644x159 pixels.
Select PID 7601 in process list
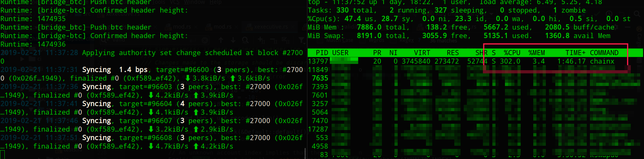(320, 95)
